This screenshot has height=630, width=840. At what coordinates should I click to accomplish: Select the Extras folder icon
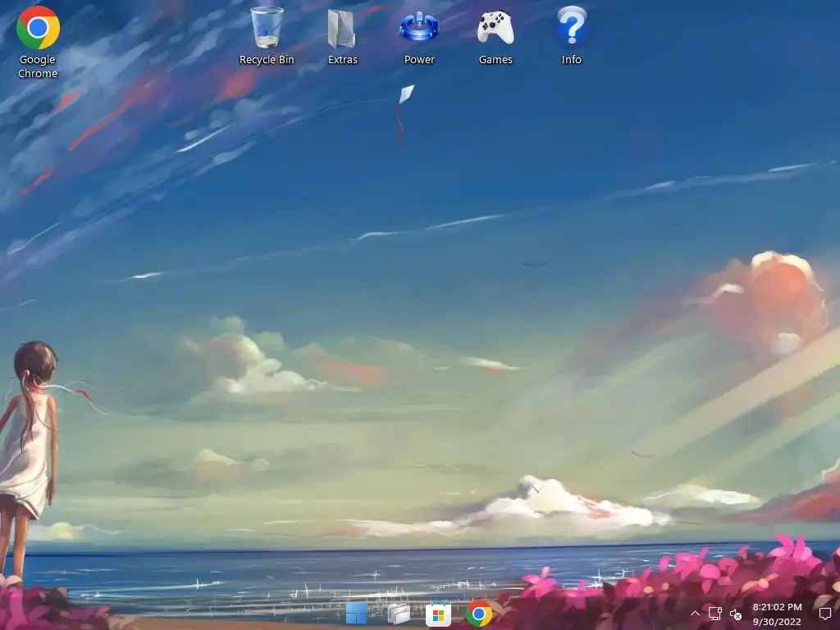(342, 36)
